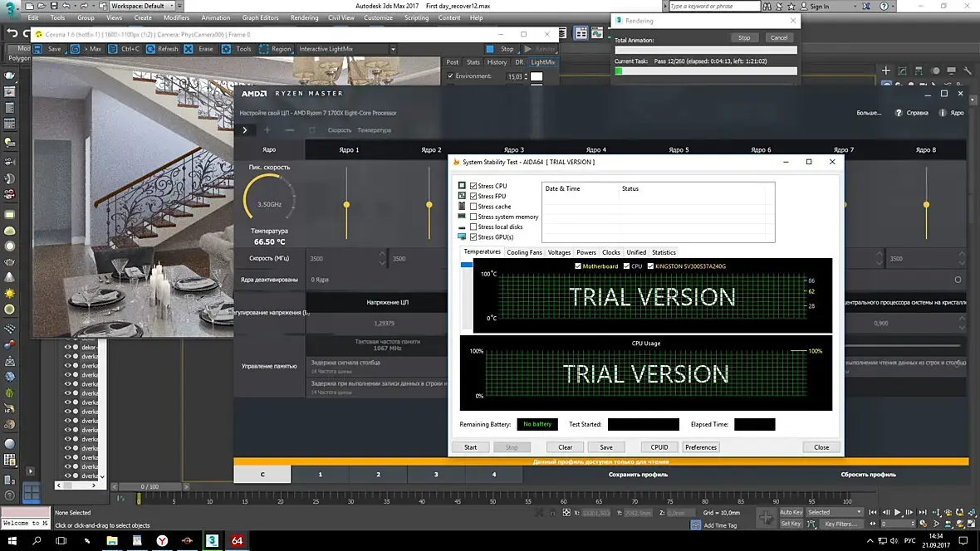Image resolution: width=980 pixels, height=551 pixels.
Task: Click the Erase icon in Corona toolbar
Action: pyautogui.click(x=189, y=49)
